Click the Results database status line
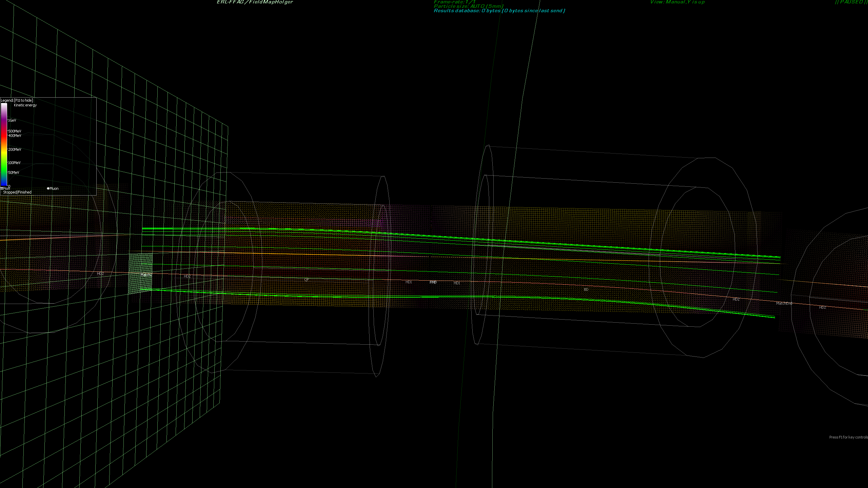The width and height of the screenshot is (868, 488). click(499, 11)
